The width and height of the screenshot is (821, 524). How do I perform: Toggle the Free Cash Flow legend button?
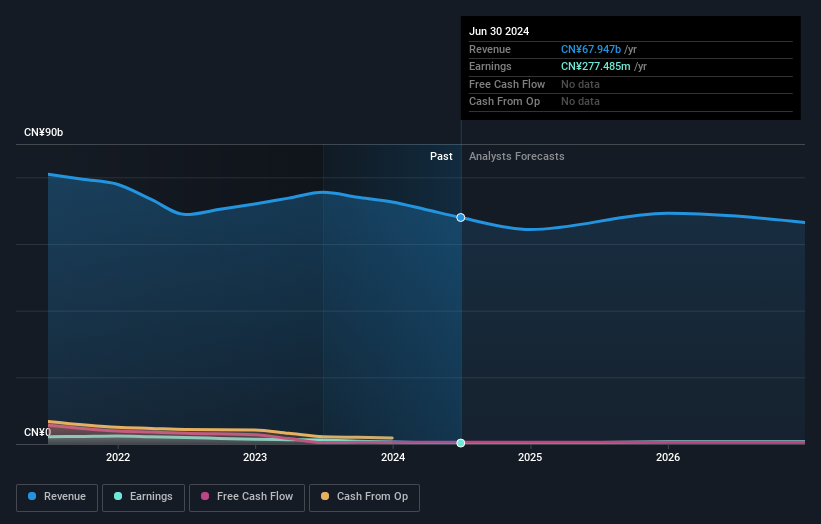coord(247,497)
